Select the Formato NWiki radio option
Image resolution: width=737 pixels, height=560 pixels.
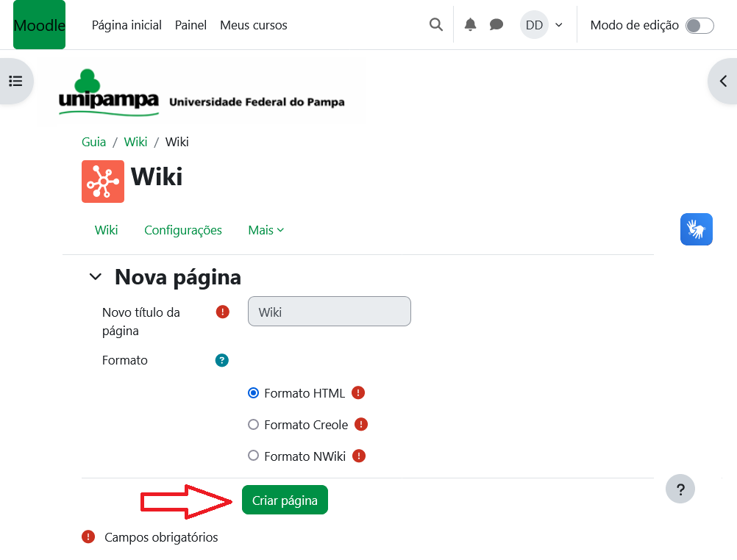coord(254,456)
